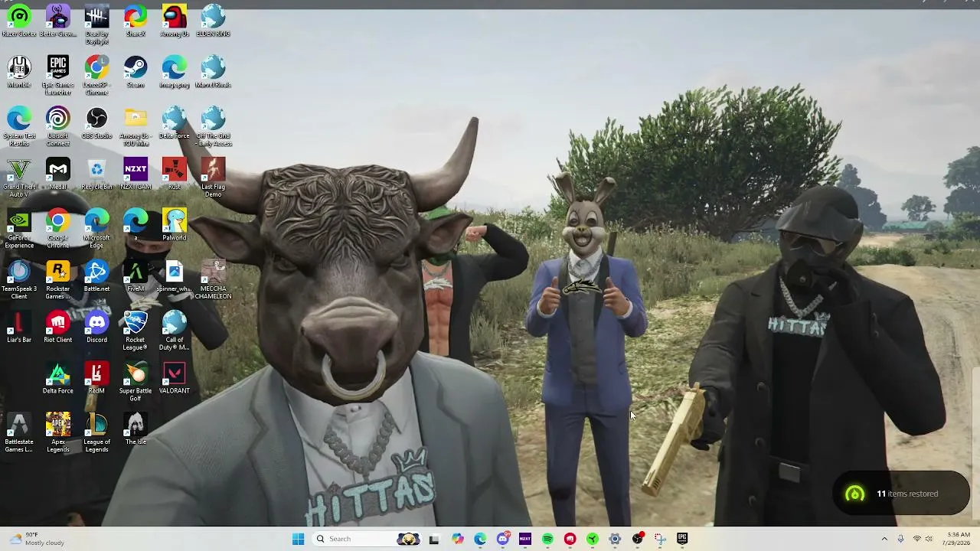980x551 pixels.
Task: Launch Rockstar Games Launcher from the desktop
Action: click(x=58, y=280)
